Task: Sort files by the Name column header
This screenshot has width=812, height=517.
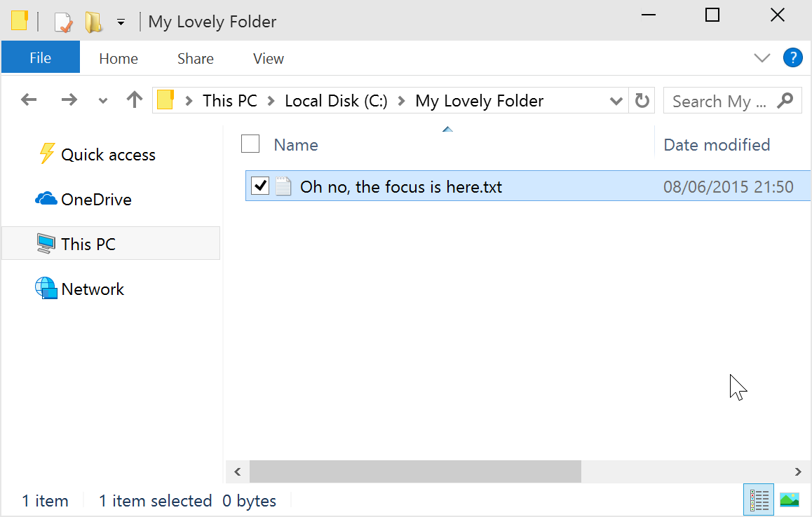Action: (x=296, y=145)
